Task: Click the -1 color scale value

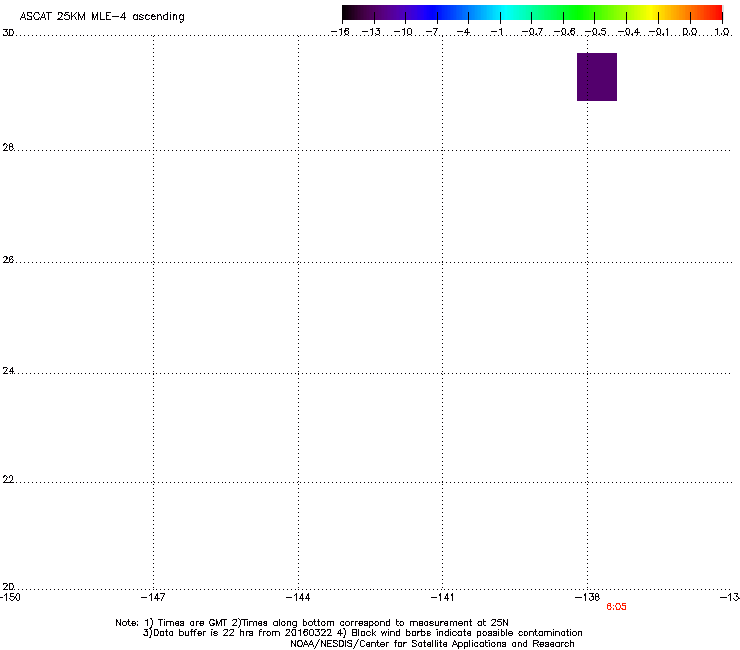Action: coord(496,32)
